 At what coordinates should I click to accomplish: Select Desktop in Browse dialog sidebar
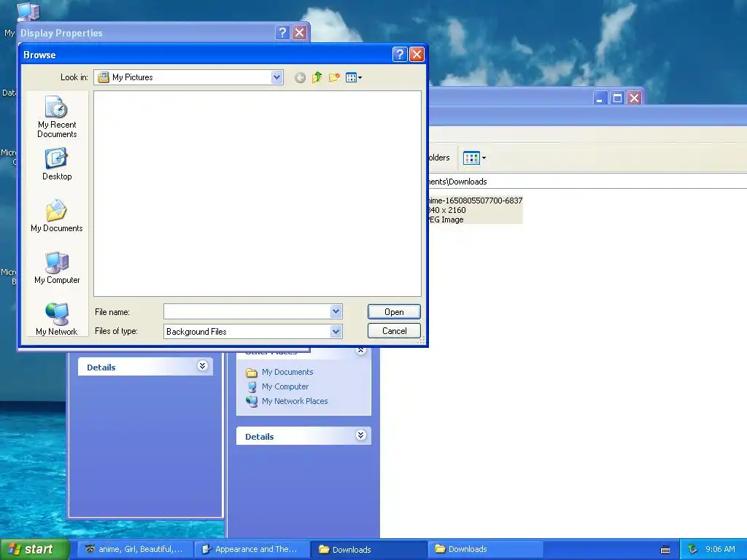coord(57,165)
